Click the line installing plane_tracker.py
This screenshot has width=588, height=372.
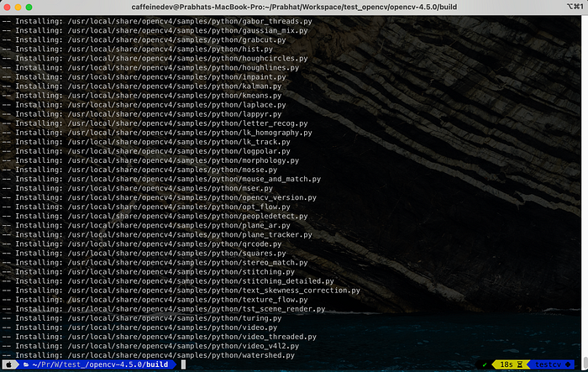point(157,235)
